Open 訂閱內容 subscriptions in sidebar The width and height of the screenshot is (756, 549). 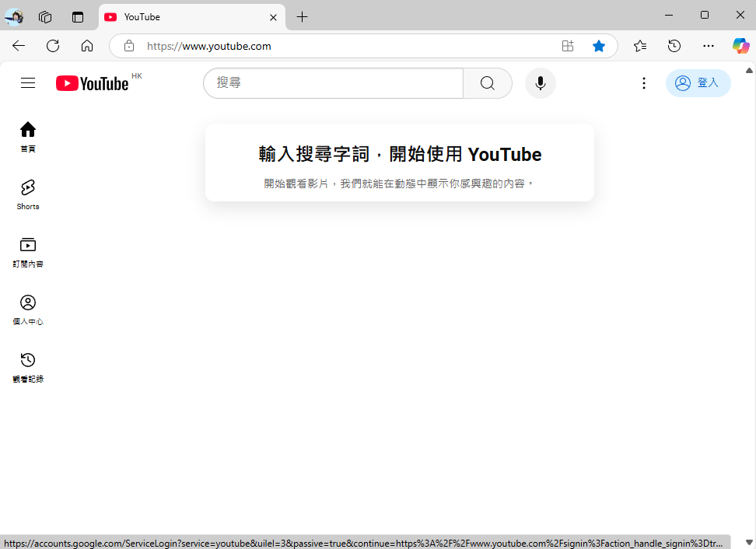click(x=28, y=252)
